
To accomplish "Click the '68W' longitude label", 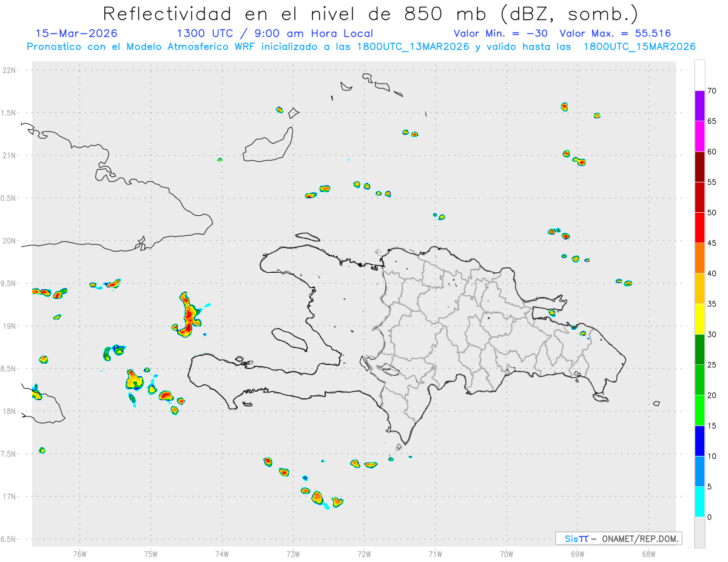I will 648,554.
